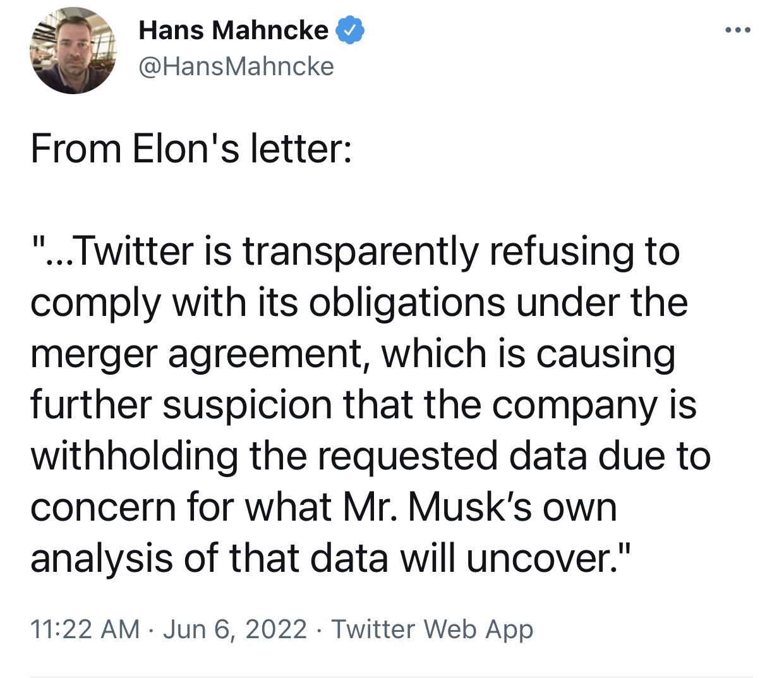
Task: Click the word "withholding" in the tweet
Action: [x=134, y=456]
